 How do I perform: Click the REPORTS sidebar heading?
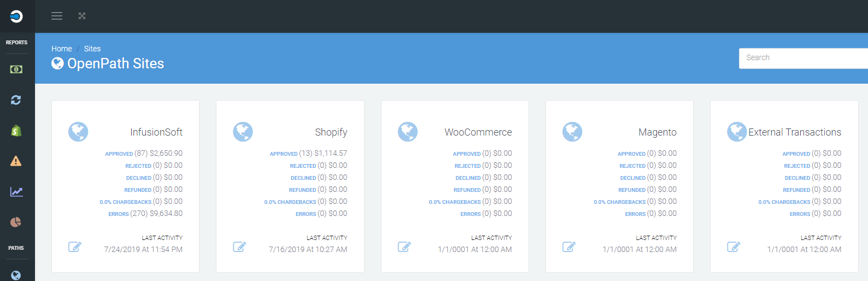[x=16, y=43]
